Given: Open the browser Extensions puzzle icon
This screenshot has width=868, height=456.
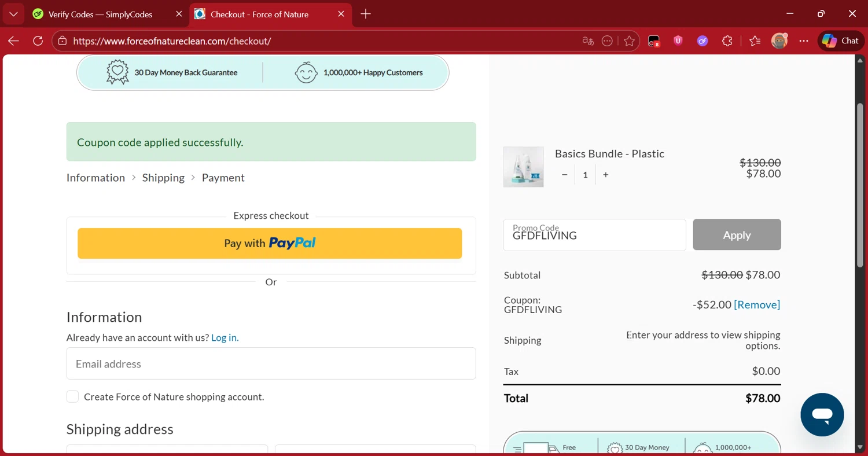Looking at the screenshot, I should pos(727,41).
